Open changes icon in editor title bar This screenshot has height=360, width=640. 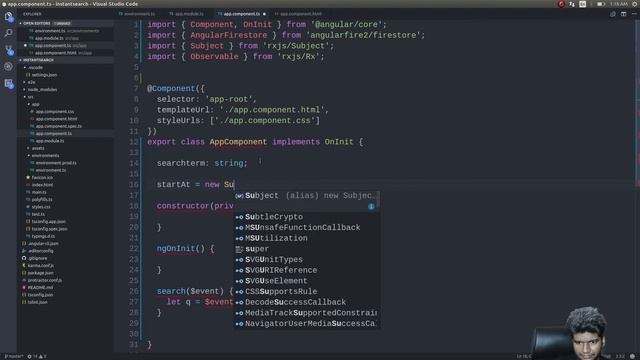click(613, 14)
